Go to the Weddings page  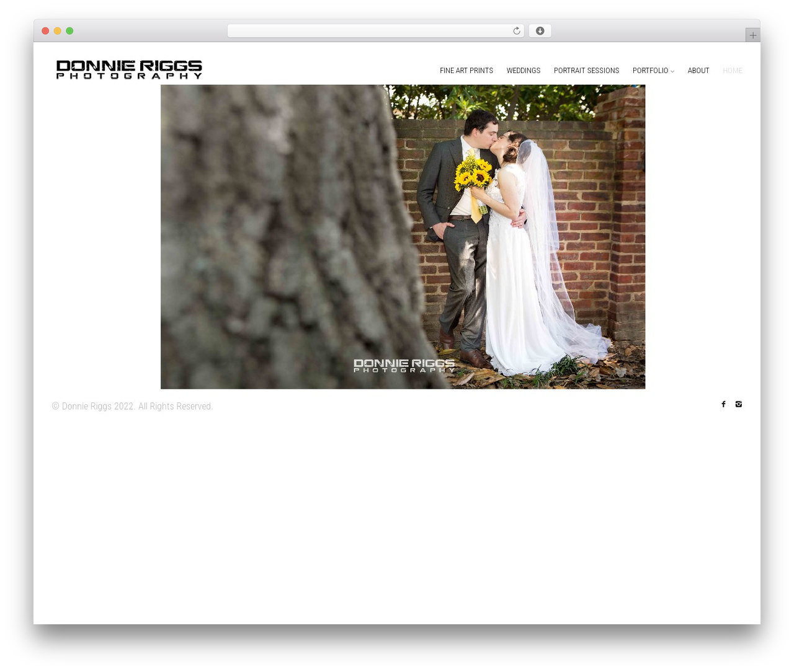523,71
